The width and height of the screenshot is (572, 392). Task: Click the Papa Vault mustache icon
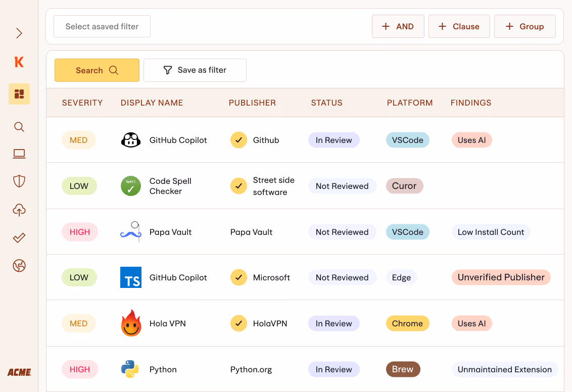pyautogui.click(x=130, y=231)
